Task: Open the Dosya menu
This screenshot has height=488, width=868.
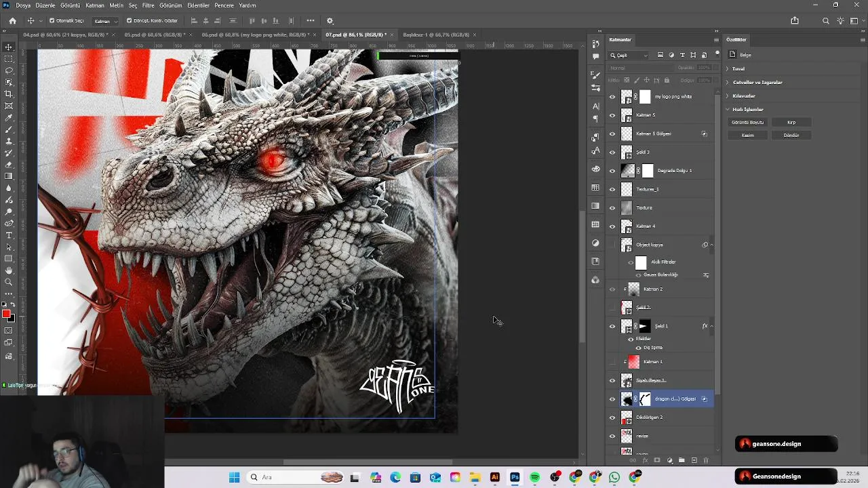Action: point(23,5)
